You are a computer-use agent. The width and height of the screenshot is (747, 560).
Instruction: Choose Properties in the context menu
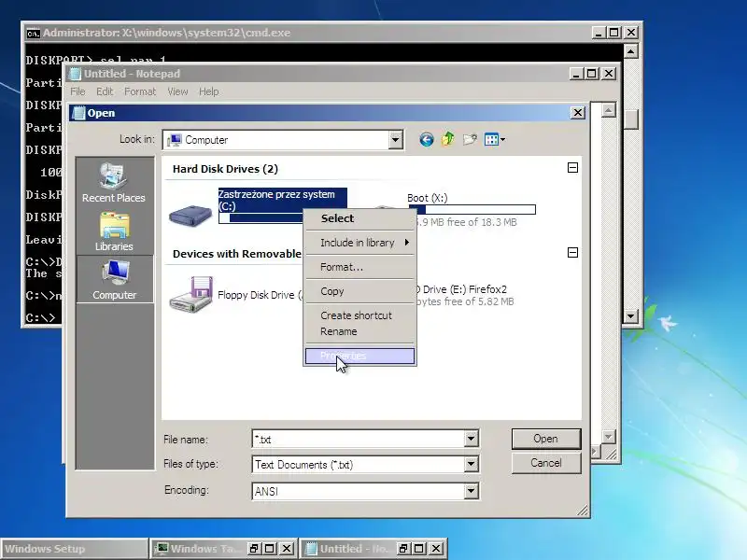coord(359,356)
